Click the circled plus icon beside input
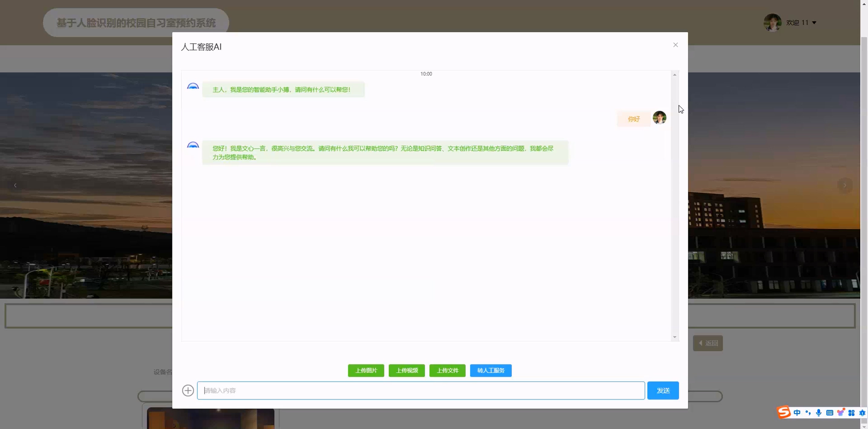Viewport: 868px width, 429px height. [188, 390]
